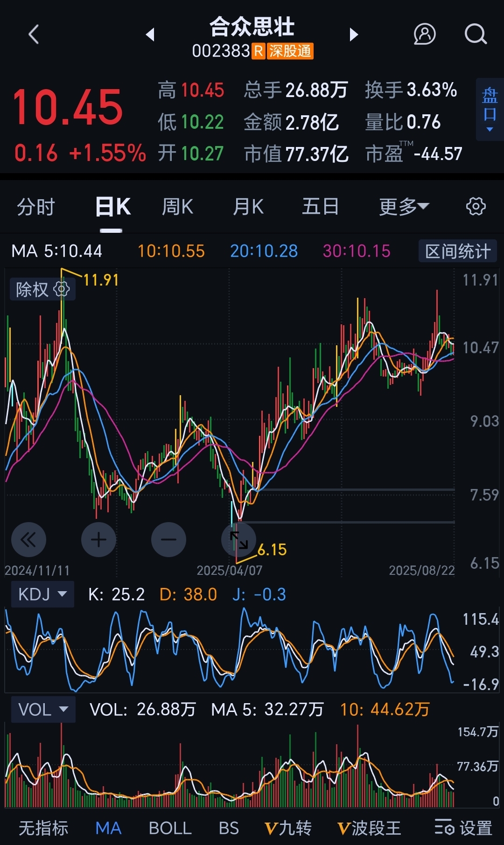This screenshot has height=845, width=504.
Task: Open the VOL indicator dropdown
Action: pyautogui.click(x=43, y=709)
